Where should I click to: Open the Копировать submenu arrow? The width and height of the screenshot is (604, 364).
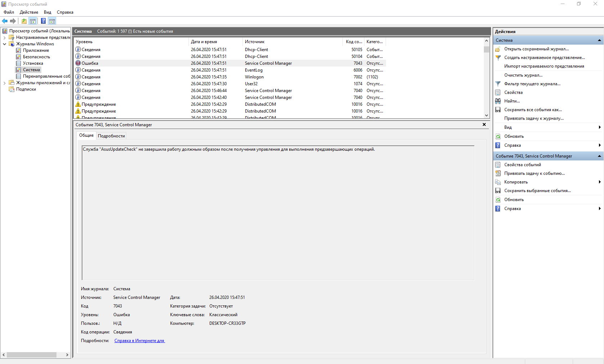click(600, 182)
